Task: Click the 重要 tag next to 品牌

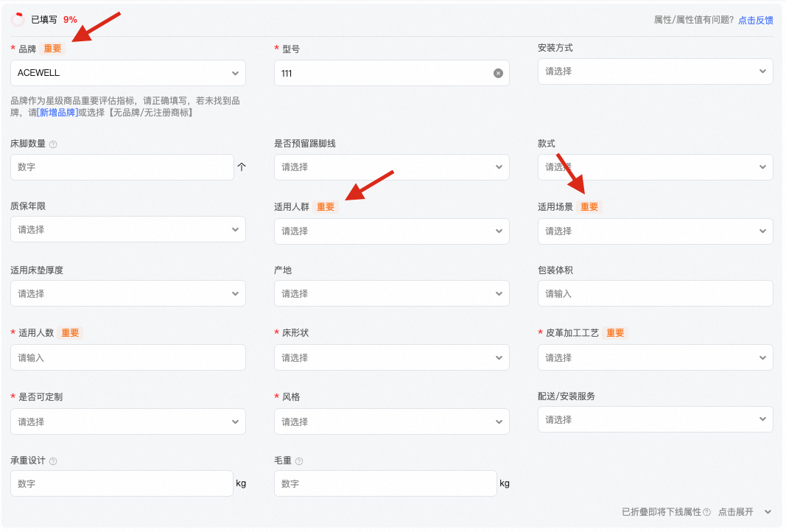Action: coord(52,49)
